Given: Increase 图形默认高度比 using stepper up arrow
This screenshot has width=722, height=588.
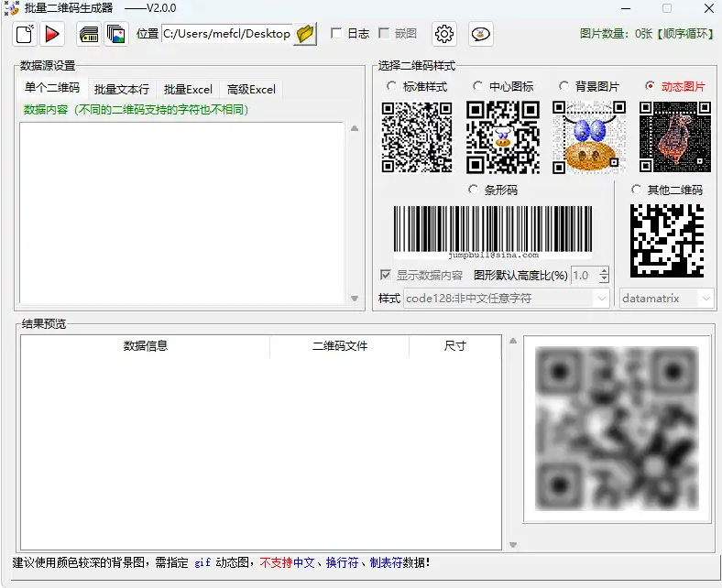Looking at the screenshot, I should (x=603, y=271).
